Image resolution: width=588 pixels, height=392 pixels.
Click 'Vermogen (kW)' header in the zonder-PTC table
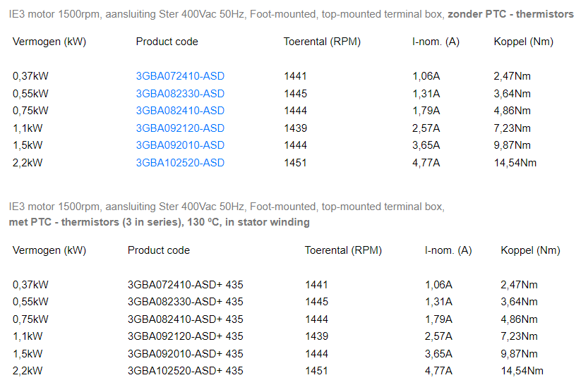pyautogui.click(x=49, y=42)
